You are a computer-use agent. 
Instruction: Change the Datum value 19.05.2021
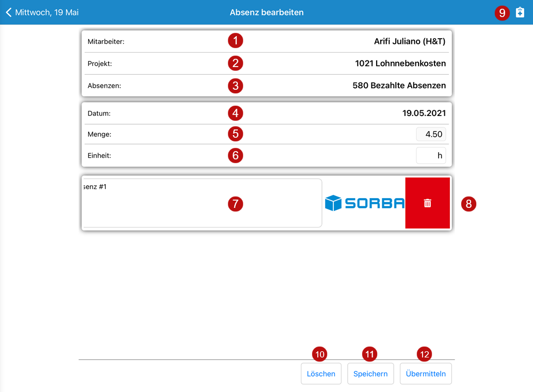(266, 113)
